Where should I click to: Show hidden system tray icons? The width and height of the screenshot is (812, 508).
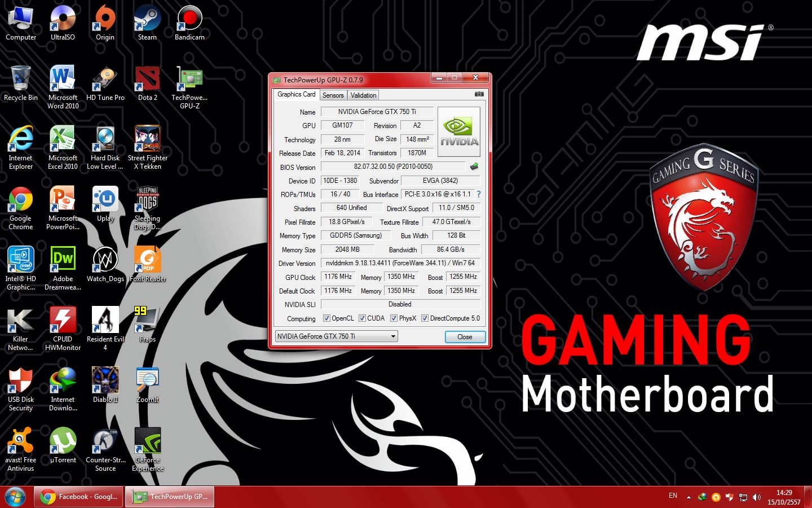point(689,497)
